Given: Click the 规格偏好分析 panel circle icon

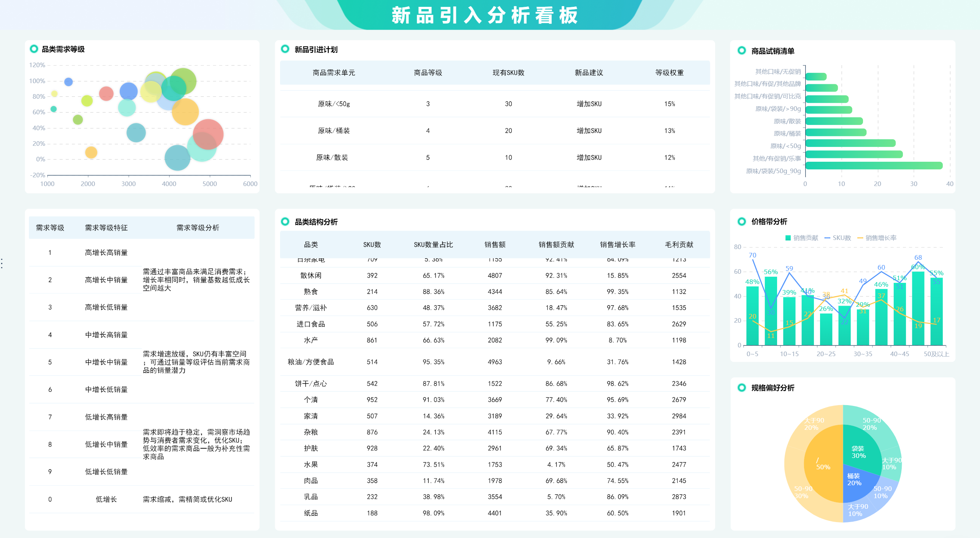Looking at the screenshot, I should (741, 388).
